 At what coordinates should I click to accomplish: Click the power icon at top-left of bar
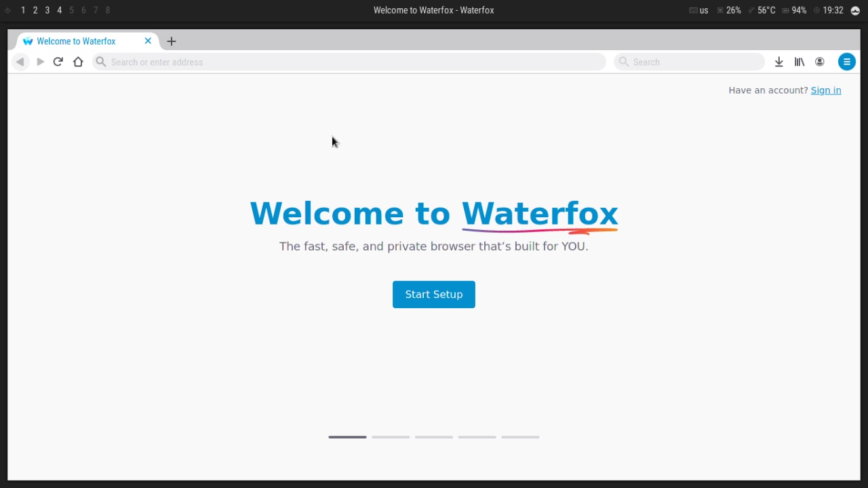coord(8,10)
